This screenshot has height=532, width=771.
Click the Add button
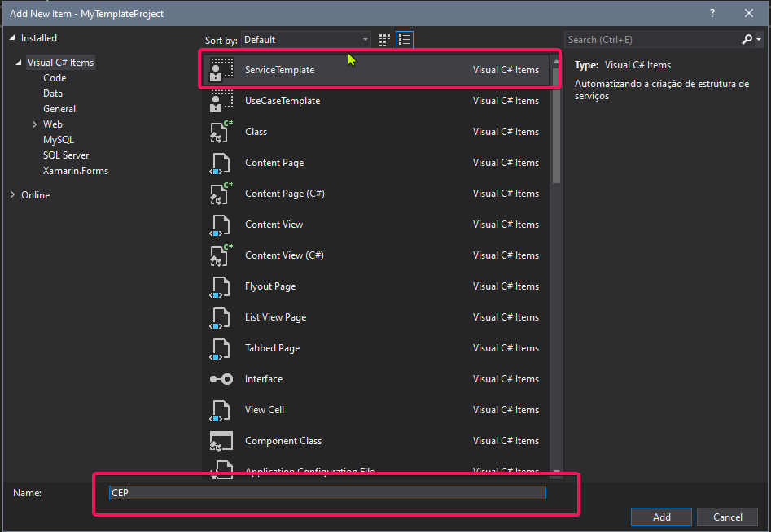661,517
